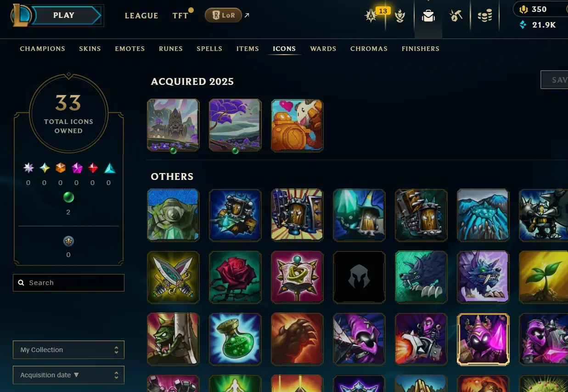568x392 pixels.
Task: Expand the Acquisition date sort dropdown
Action: point(68,375)
